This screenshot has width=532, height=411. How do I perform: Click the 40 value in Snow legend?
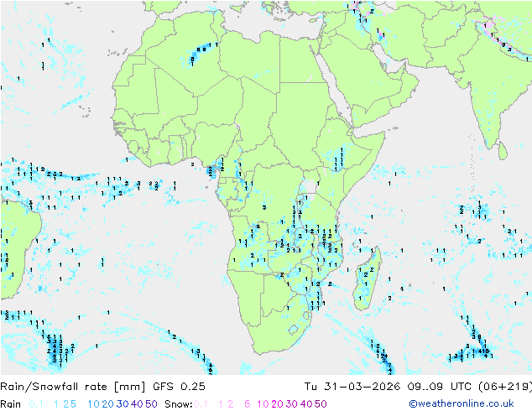(306, 404)
